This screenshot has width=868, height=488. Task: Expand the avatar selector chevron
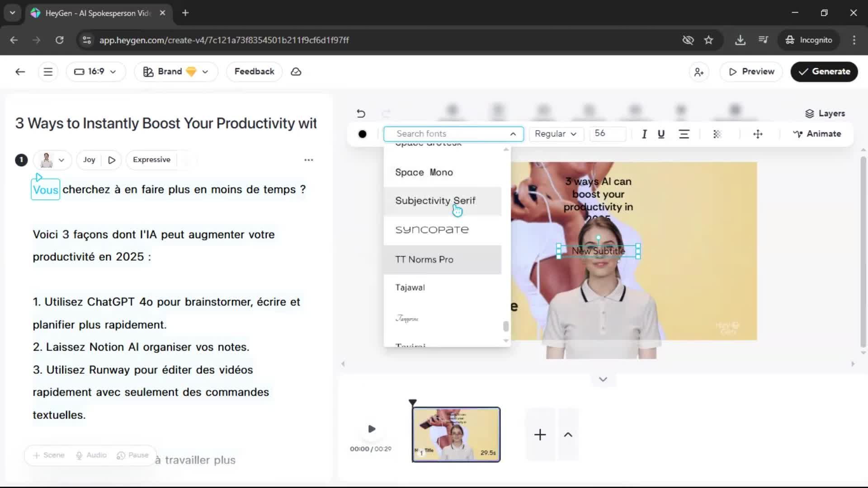(x=61, y=160)
